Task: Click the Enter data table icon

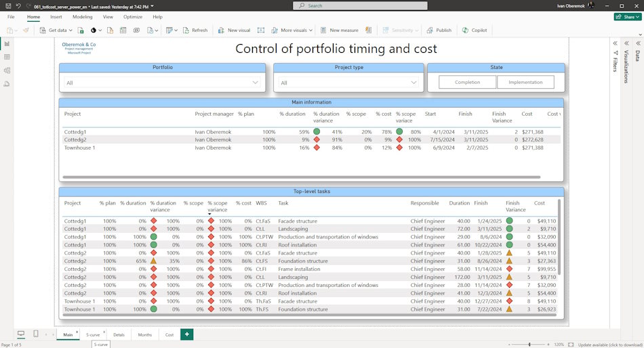Action: pyautogui.click(x=123, y=30)
